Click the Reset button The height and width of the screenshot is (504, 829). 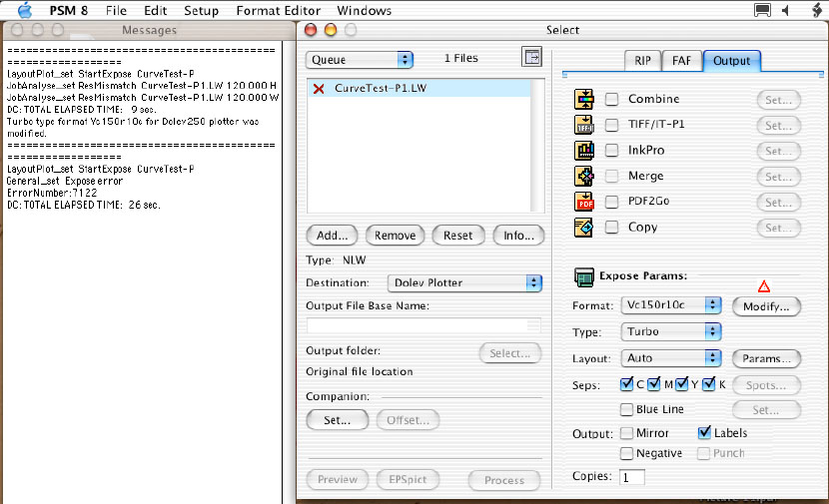tap(457, 236)
